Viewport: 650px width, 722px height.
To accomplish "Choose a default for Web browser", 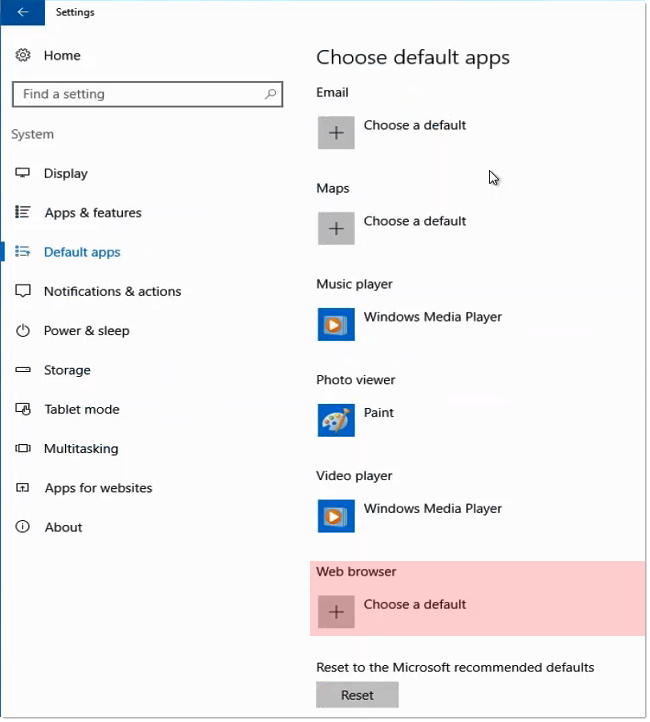I will tap(415, 605).
